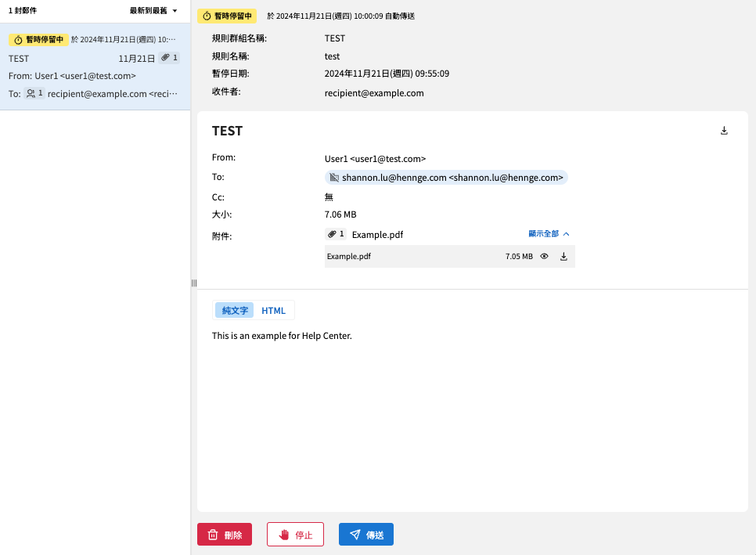Download the Example.pdf attachment
The image size is (756, 555).
(x=563, y=256)
